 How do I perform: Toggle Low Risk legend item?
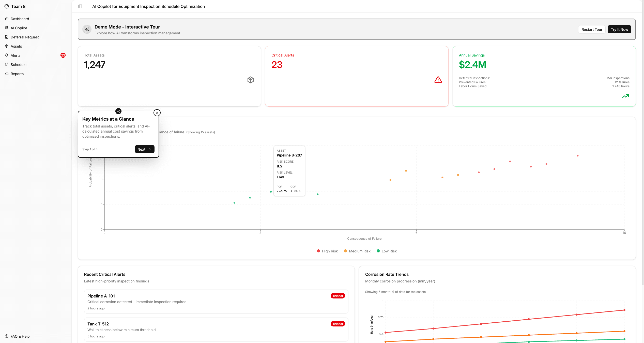point(386,251)
